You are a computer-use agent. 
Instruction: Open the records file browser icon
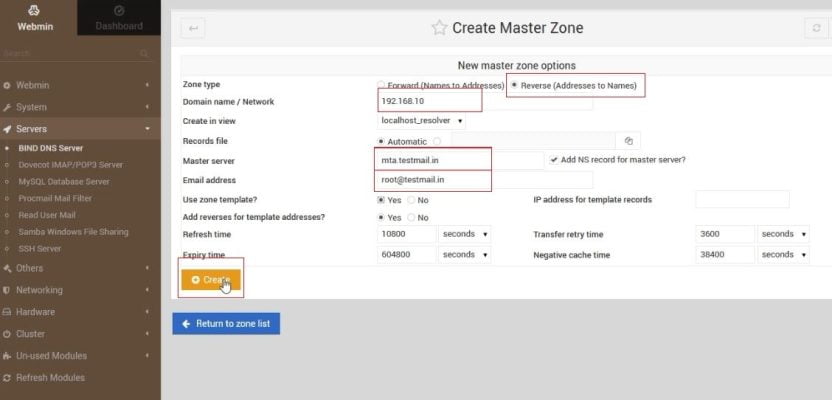click(629, 141)
